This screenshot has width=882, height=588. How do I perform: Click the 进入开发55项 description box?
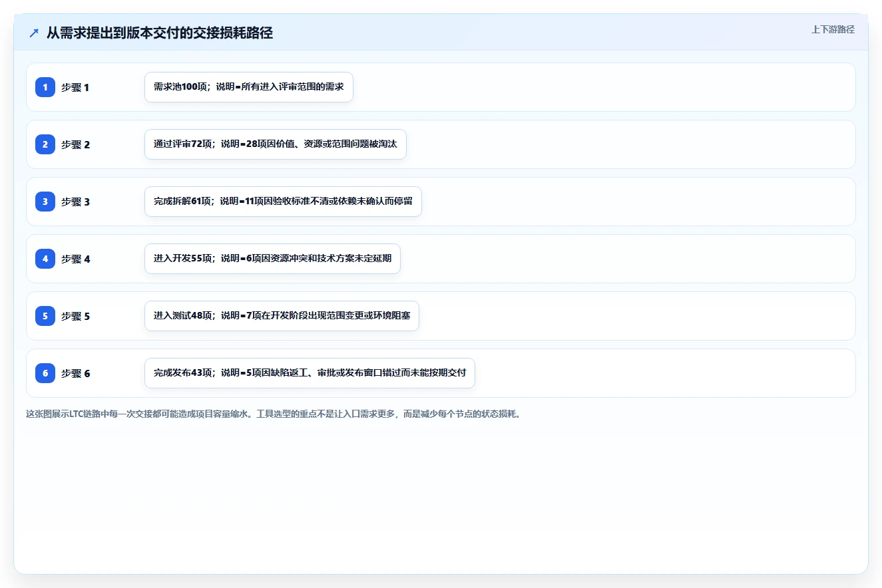tap(272, 259)
